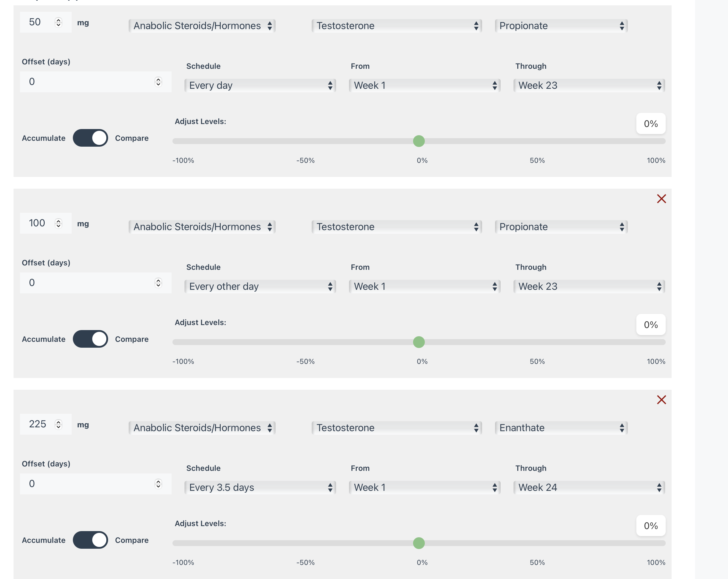Click stepper arrows on 50 mg dose
The image size is (728, 579).
pyautogui.click(x=58, y=22)
